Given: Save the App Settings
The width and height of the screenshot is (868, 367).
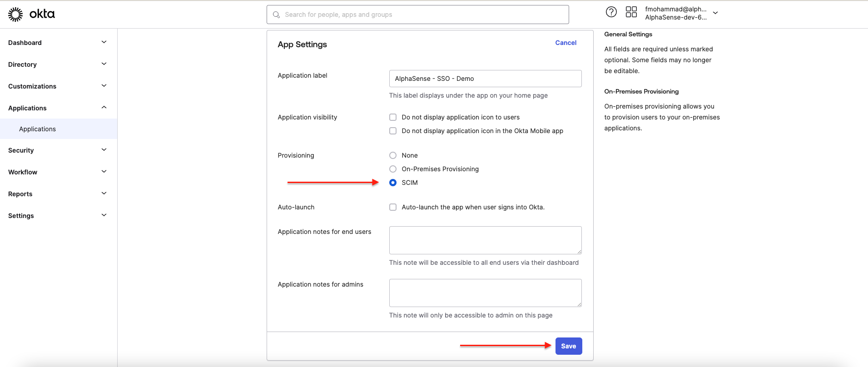Looking at the screenshot, I should [569, 346].
